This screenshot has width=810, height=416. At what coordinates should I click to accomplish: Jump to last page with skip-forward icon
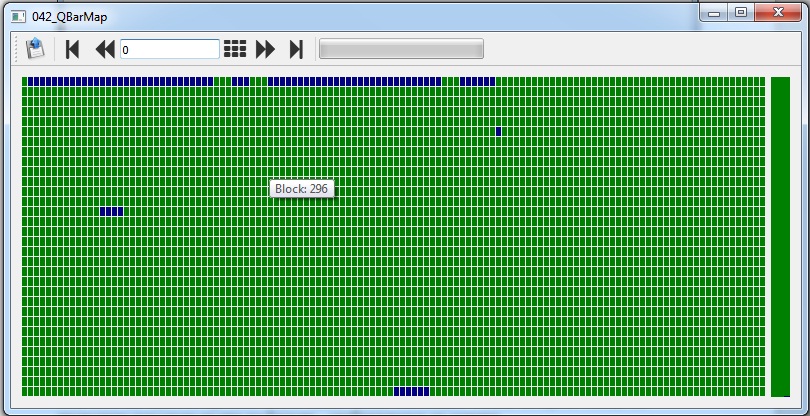click(296, 49)
